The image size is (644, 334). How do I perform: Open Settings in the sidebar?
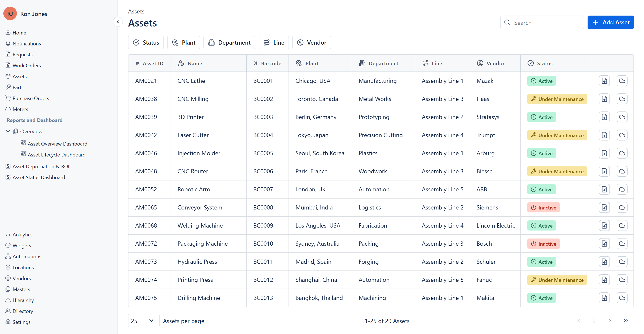pyautogui.click(x=18, y=322)
